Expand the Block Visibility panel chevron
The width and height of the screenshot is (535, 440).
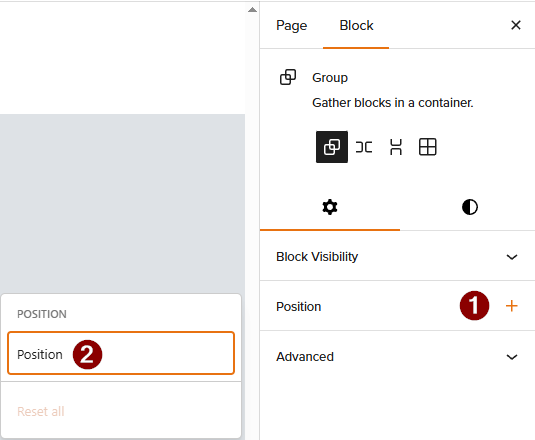[x=512, y=257]
